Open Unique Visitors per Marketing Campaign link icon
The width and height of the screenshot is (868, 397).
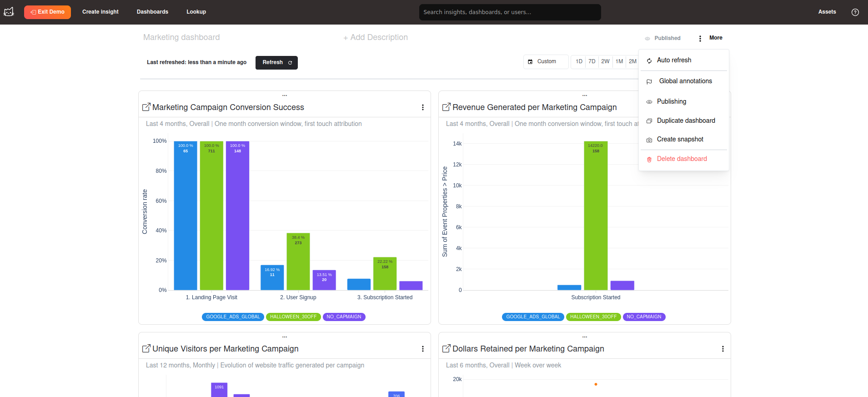point(146,348)
